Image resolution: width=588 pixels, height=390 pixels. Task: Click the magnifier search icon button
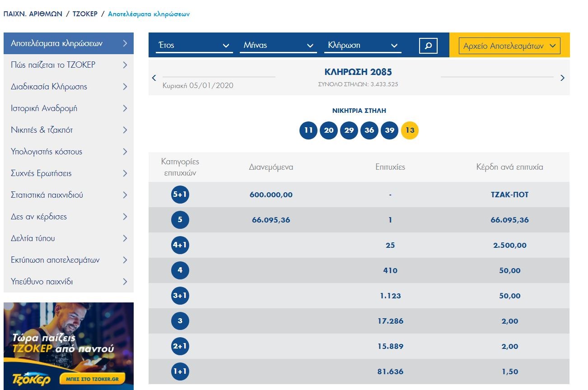pyautogui.click(x=428, y=45)
